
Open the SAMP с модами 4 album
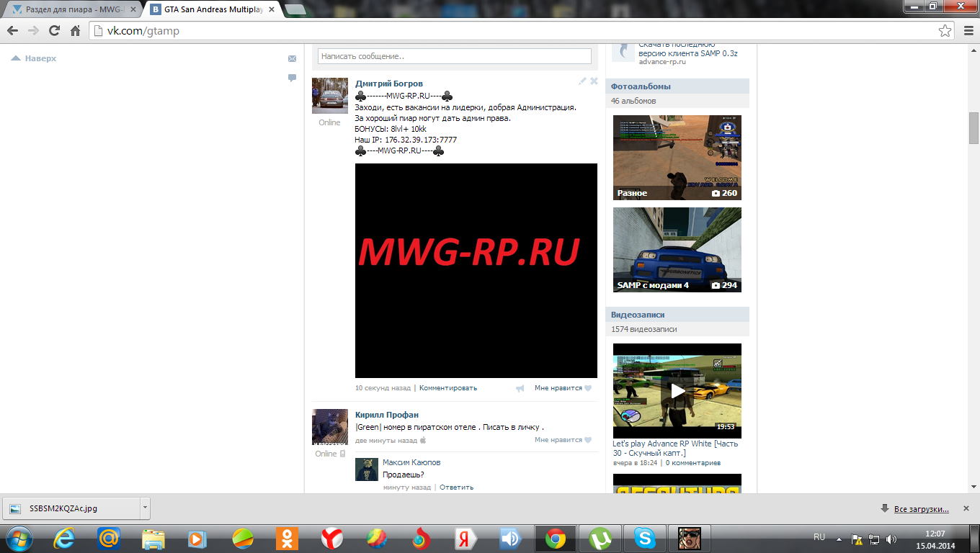coord(677,250)
